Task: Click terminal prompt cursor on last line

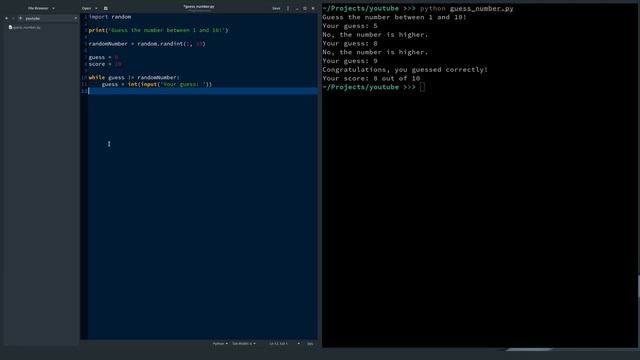Action: pyautogui.click(x=422, y=87)
